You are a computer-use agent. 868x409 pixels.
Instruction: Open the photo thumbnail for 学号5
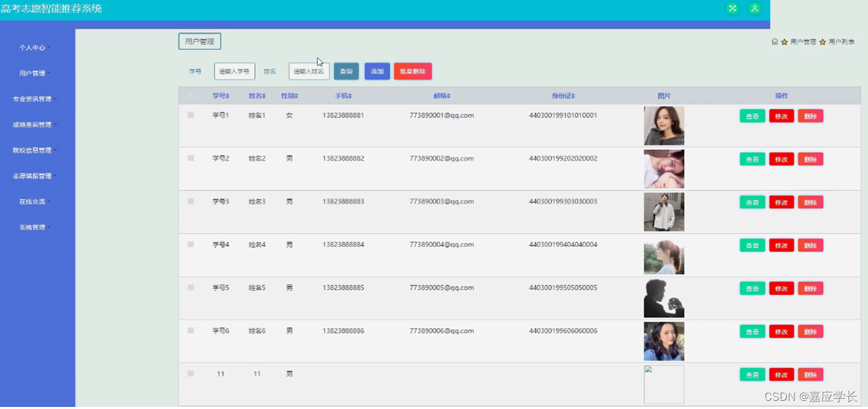point(663,298)
